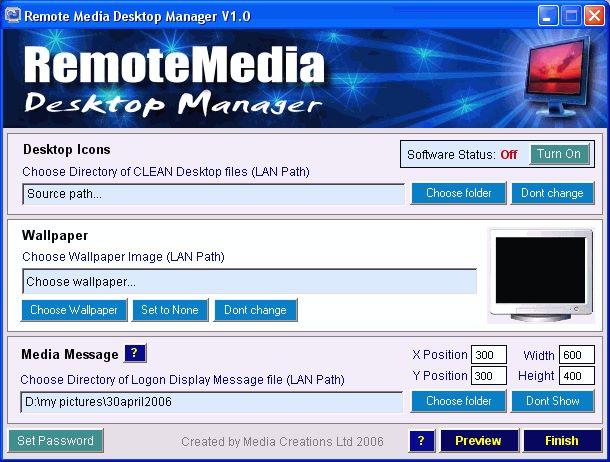This screenshot has height=462, width=610.
Task: Click the wallpaper preview monitor thumbnail
Action: 541,276
